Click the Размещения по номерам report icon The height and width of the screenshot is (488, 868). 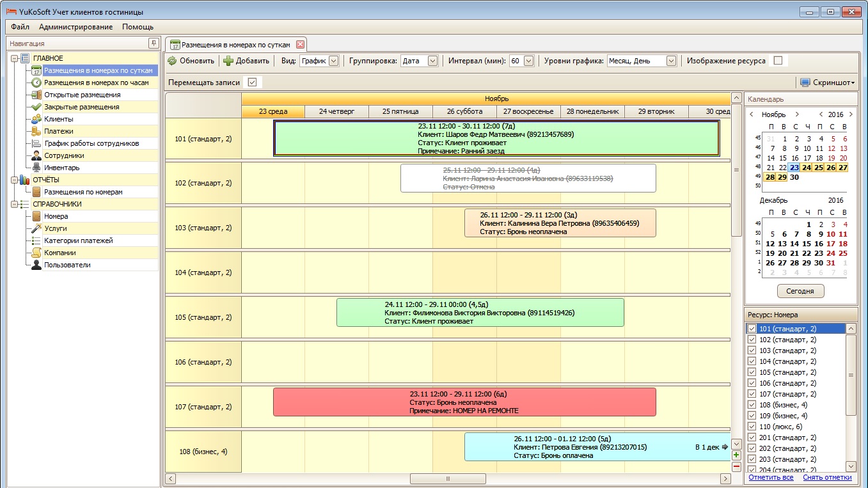click(37, 192)
